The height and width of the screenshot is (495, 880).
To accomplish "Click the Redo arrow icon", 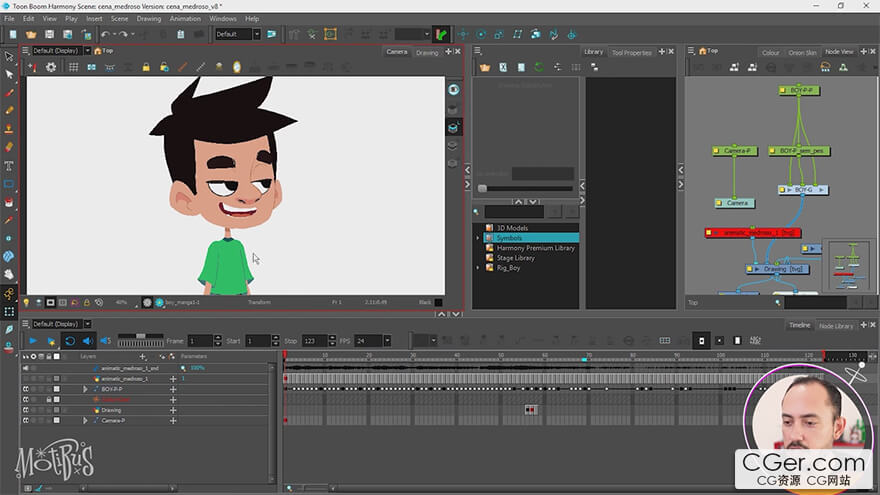I will pyautogui.click(x=123, y=35).
